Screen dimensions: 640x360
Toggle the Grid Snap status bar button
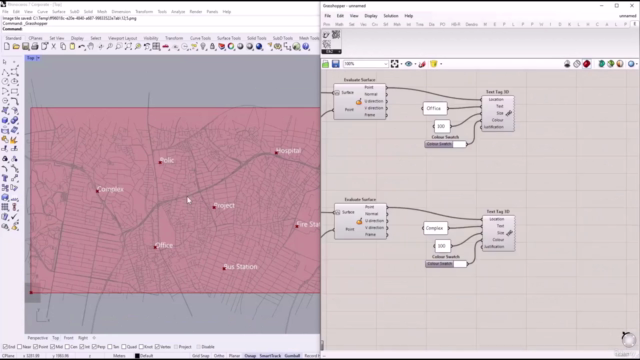coord(200,356)
